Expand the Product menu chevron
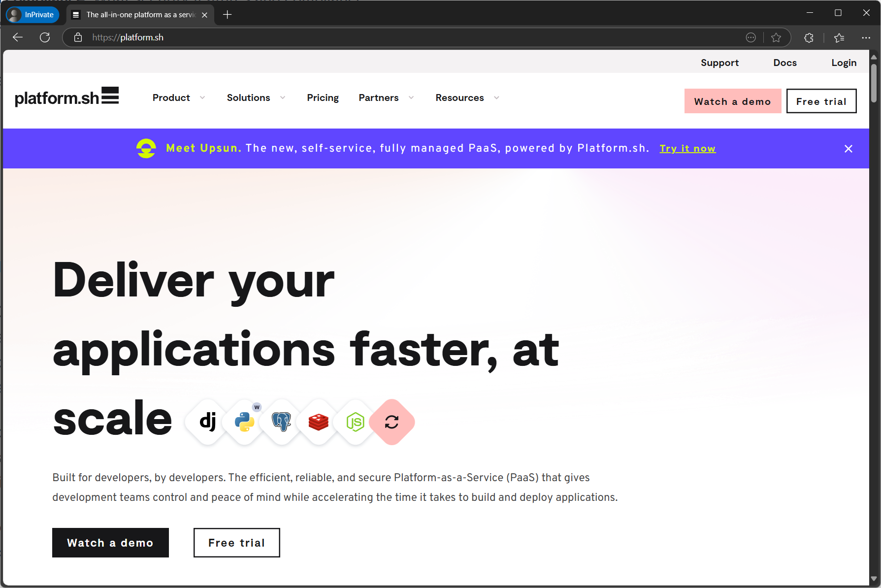Screen dimensions: 881x588 click(202, 98)
